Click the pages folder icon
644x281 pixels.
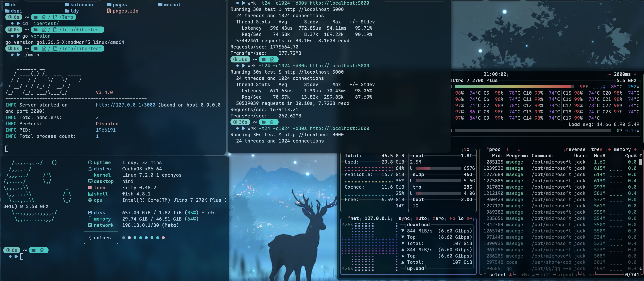109,5
